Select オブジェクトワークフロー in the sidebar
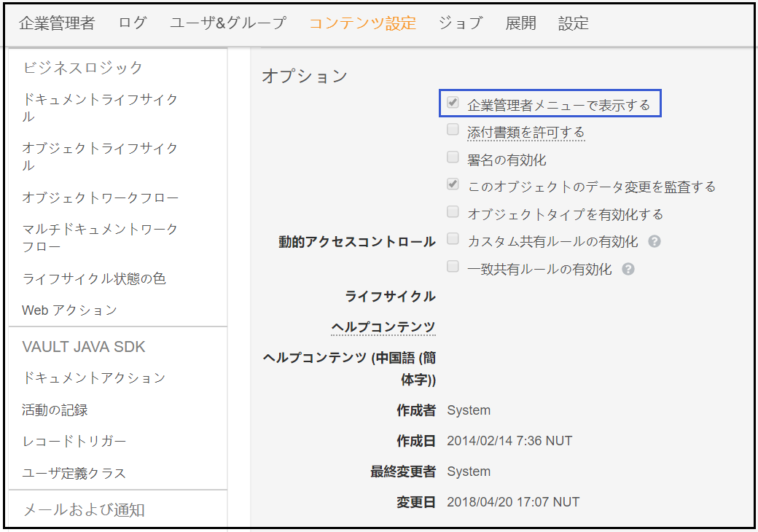Screen dimensions: 758x532 click(100, 197)
